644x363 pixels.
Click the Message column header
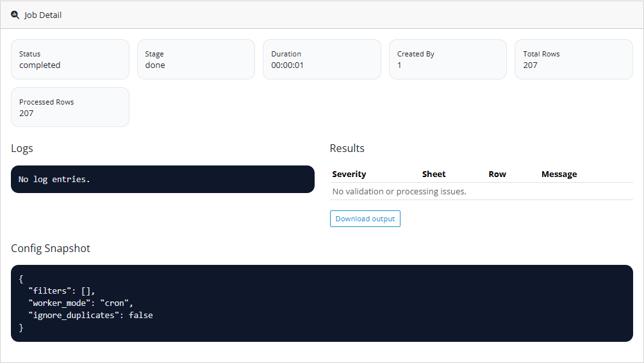click(x=559, y=174)
